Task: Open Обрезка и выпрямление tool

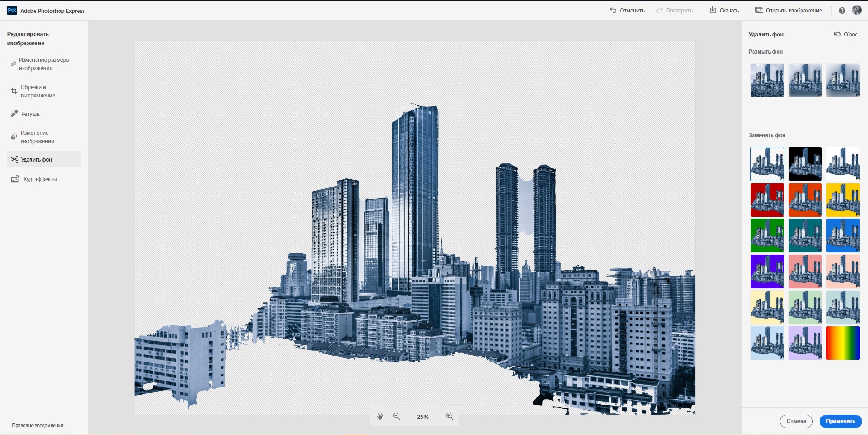Action: (x=37, y=91)
